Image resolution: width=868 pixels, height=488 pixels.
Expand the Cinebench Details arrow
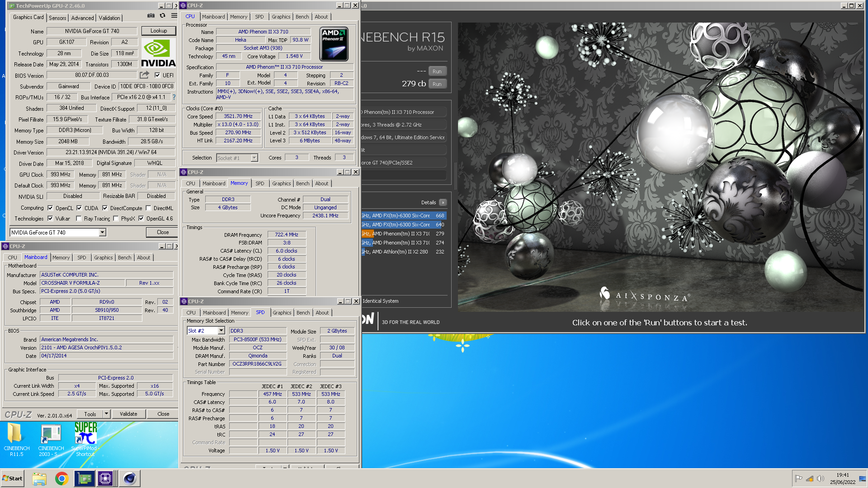pyautogui.click(x=443, y=202)
